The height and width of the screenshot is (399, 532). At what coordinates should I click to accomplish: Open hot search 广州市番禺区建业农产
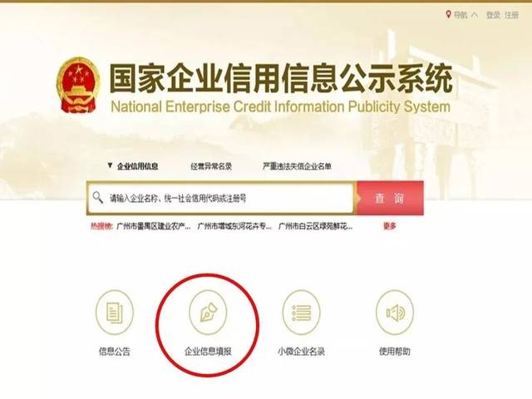click(153, 226)
